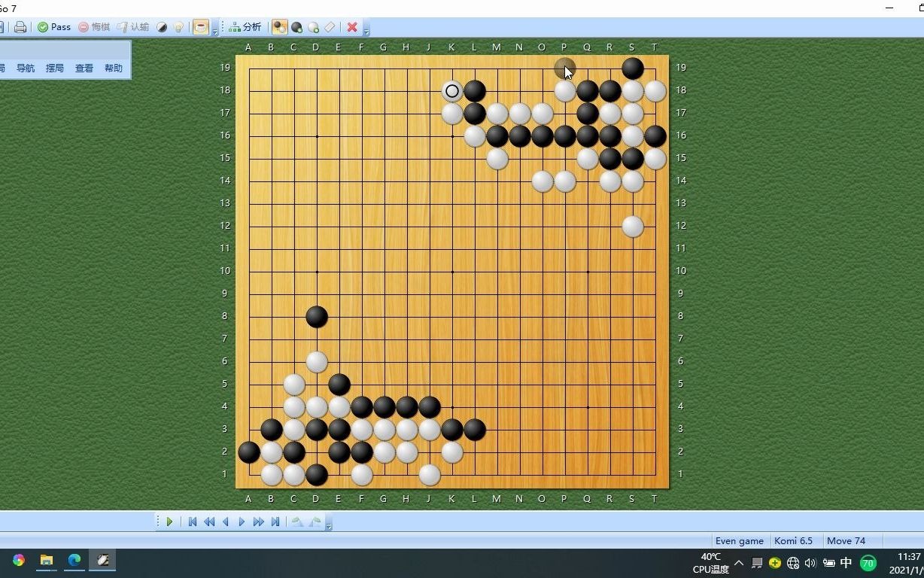Screen dimensions: 924x578
Task: Toggle alternating black-white stones mode
Action: [x=279, y=27]
